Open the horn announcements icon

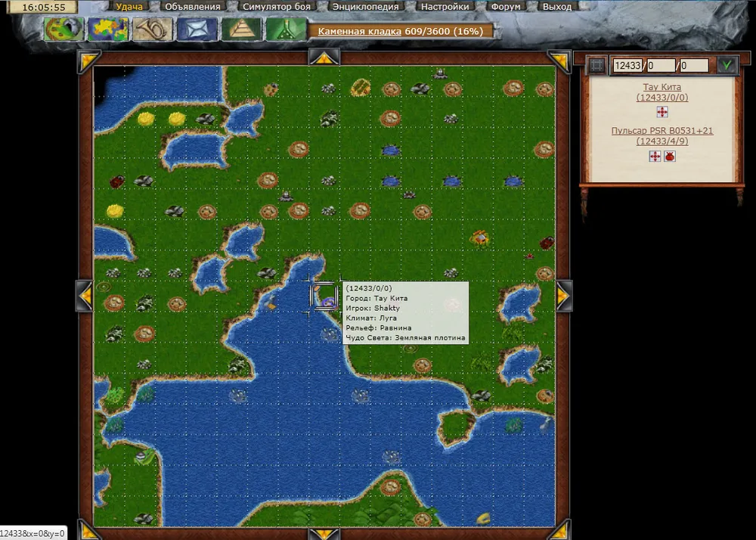click(153, 29)
